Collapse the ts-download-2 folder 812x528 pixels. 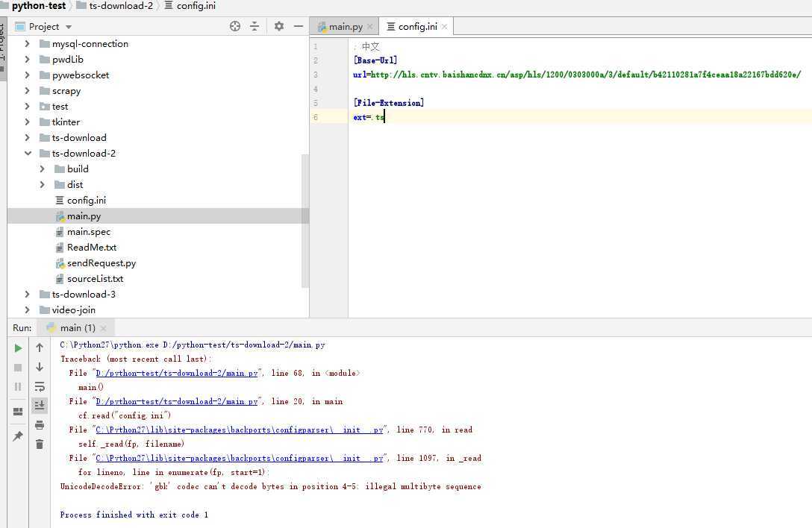[28, 153]
